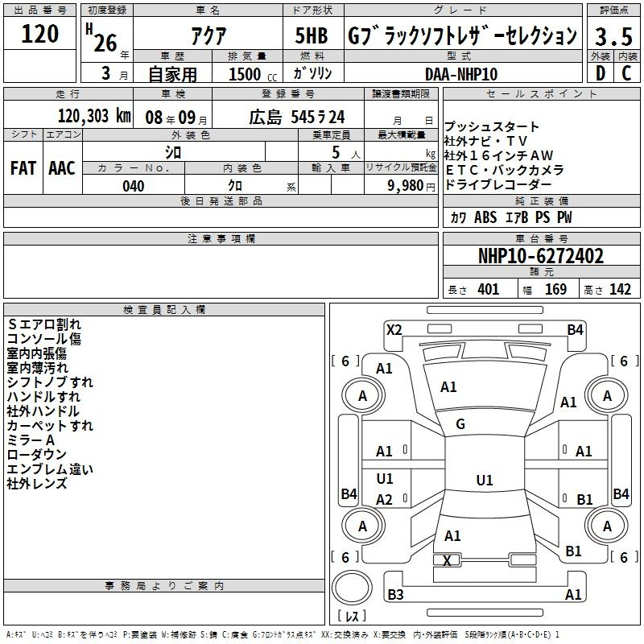Image resolution: width=644 pixels, height=644 pixels.
Task: Select overall score 3.5
Action: (613, 36)
